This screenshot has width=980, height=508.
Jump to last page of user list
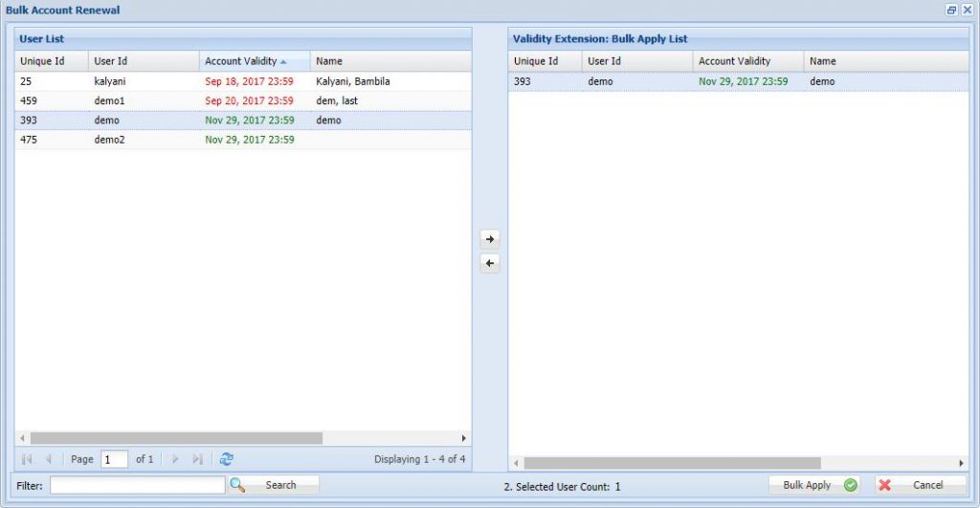point(197,459)
